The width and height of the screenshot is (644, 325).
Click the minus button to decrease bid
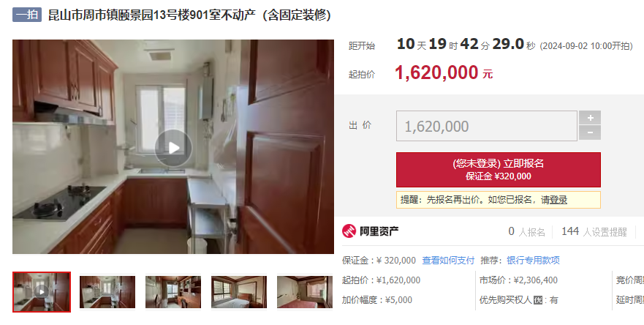point(590,132)
